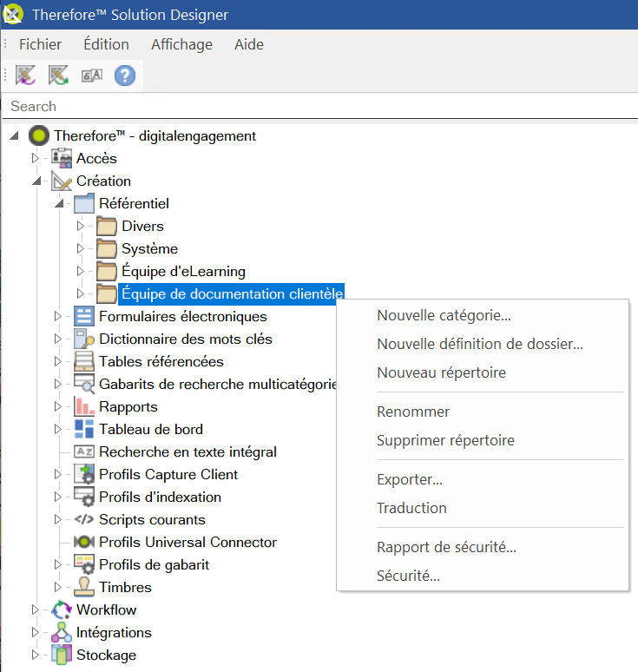Collapse the Therefore digitalengagement root node

14,135
